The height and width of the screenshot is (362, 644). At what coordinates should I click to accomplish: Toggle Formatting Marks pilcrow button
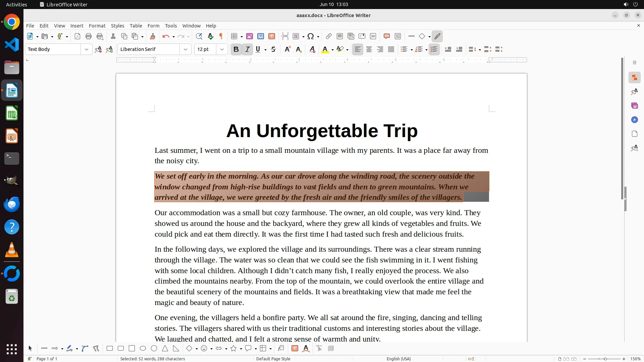[221, 36]
